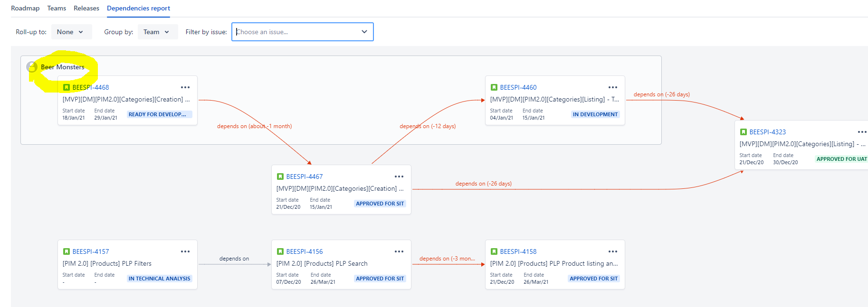Click the story icon on BEESPI-4323
Viewport: 868px width, 307px height.
coord(744,132)
